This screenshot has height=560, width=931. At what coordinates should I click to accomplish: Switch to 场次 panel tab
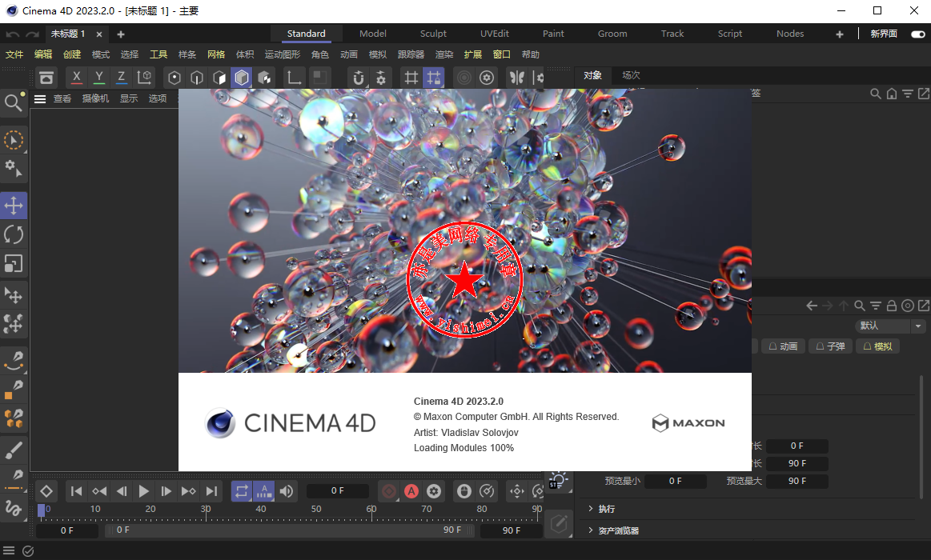[631, 75]
